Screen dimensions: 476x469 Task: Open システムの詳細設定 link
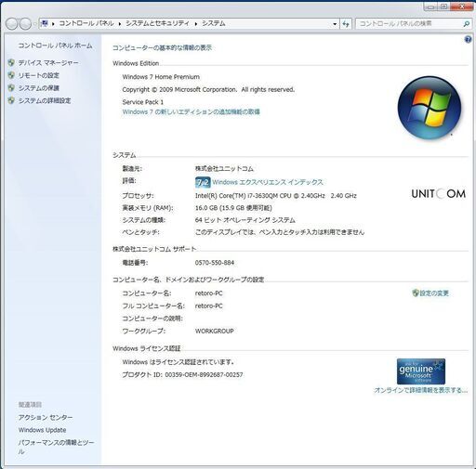(x=45, y=101)
